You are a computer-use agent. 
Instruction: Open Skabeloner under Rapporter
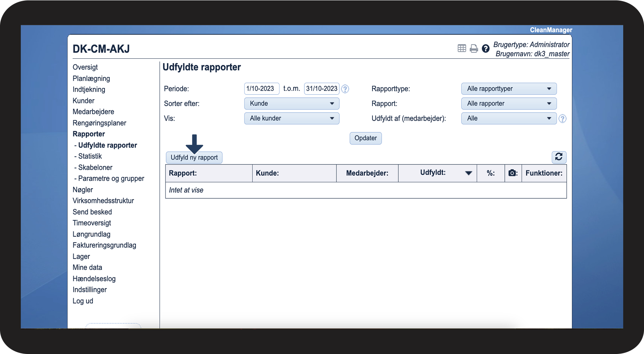coord(95,167)
